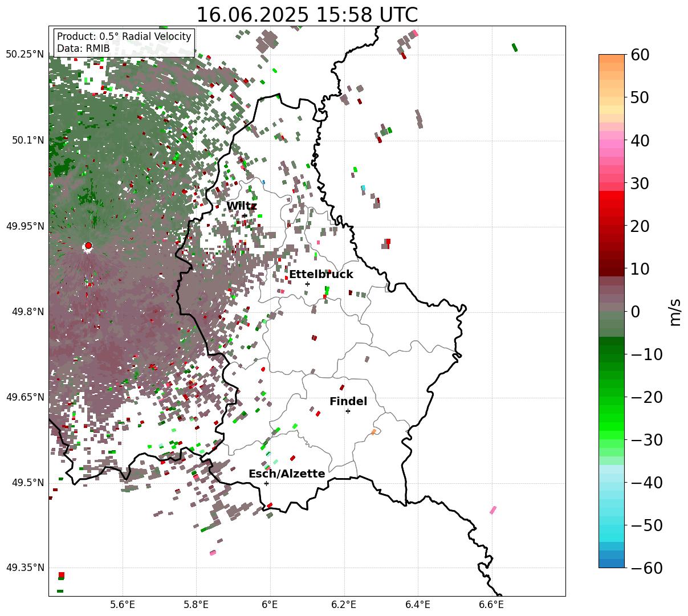
Task: Click the colorbar value −10
Action: 646,354
